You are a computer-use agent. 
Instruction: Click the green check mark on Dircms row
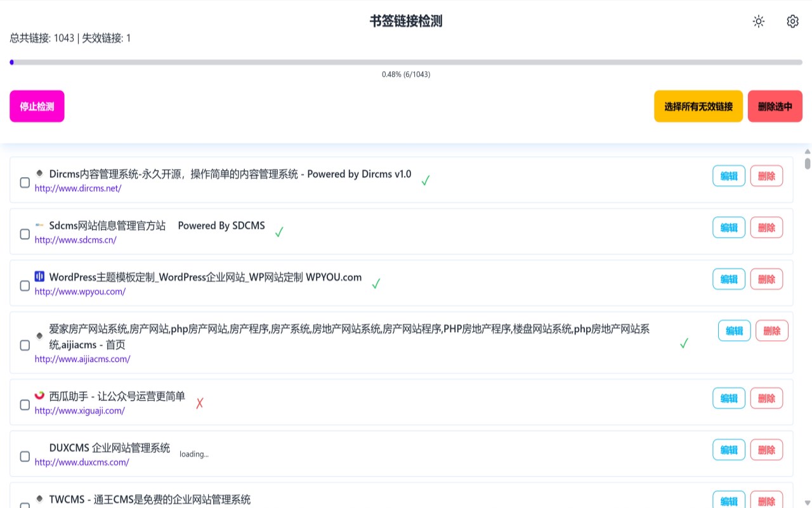(426, 180)
